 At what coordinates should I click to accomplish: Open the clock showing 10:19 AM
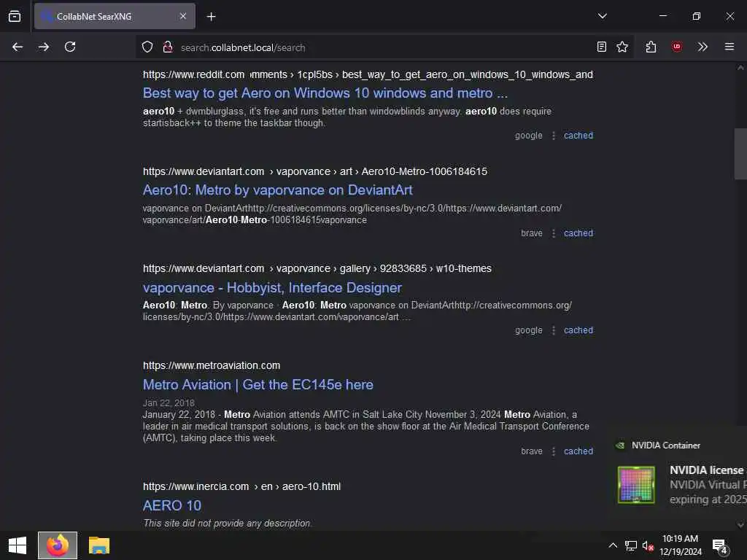coord(681,545)
